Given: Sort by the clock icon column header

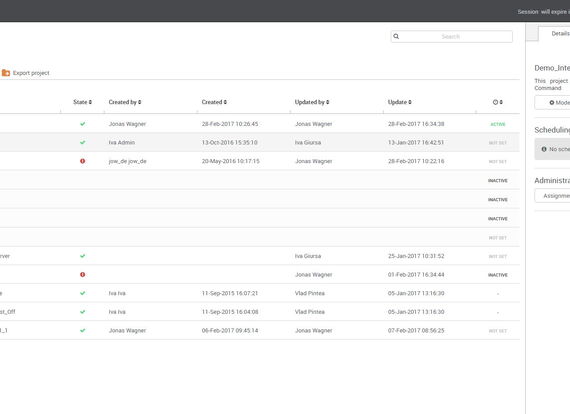Looking at the screenshot, I should 498,102.
